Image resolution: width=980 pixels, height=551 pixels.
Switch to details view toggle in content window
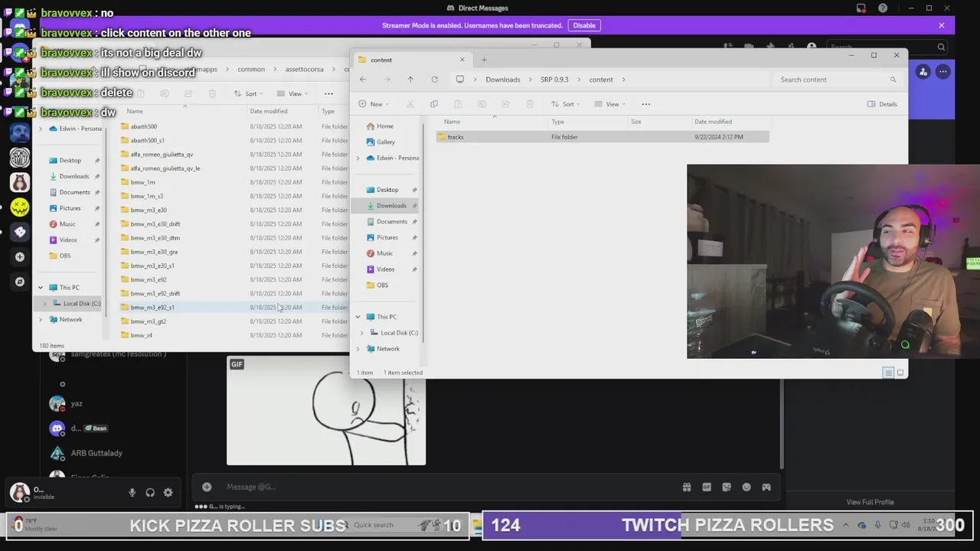[888, 373]
